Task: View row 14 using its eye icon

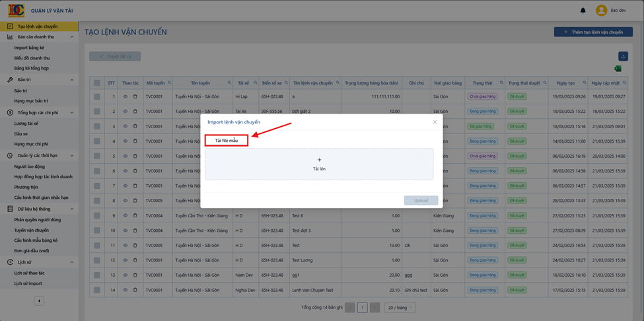Action: [125, 290]
